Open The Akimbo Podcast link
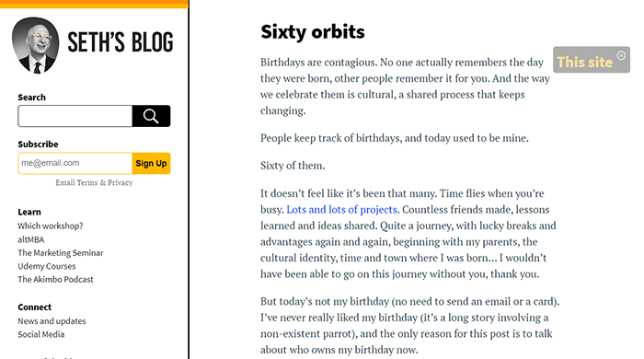 click(x=55, y=279)
